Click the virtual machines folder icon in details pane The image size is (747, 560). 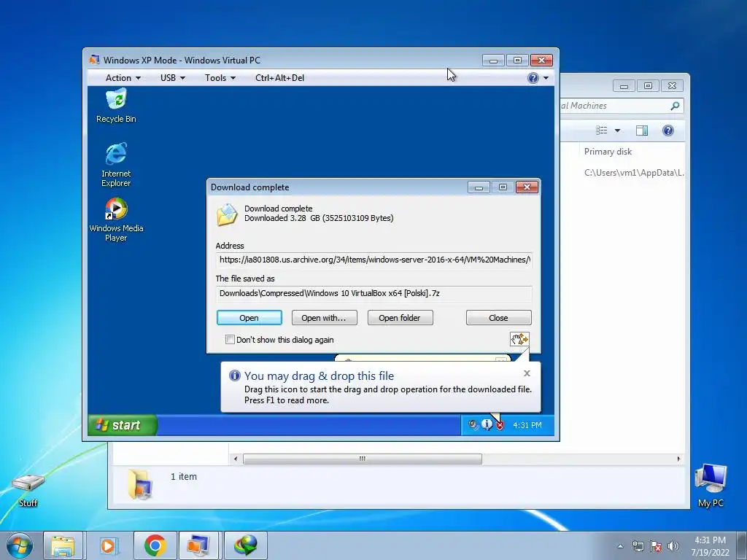click(140, 484)
